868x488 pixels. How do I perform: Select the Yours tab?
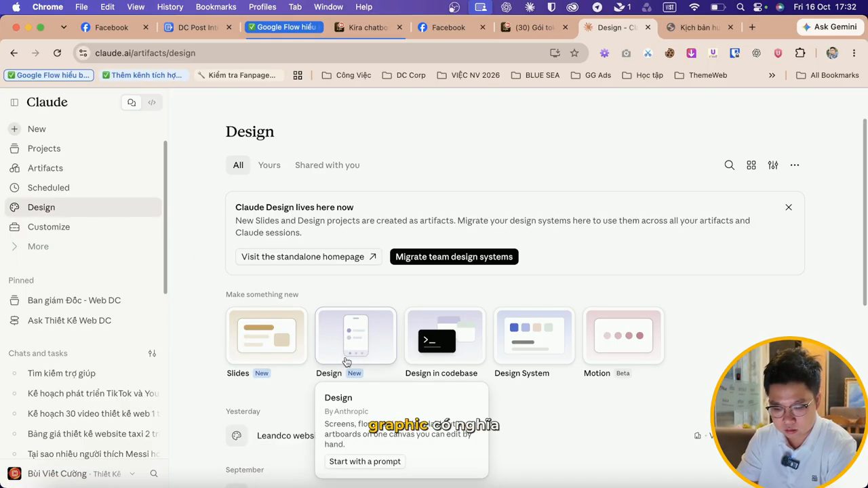269,165
